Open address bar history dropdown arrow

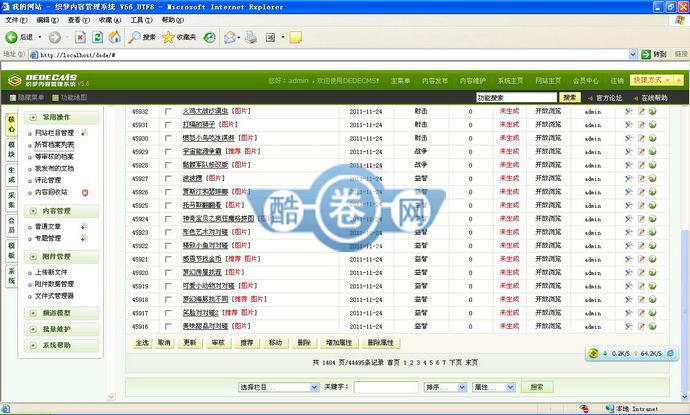tap(633, 54)
